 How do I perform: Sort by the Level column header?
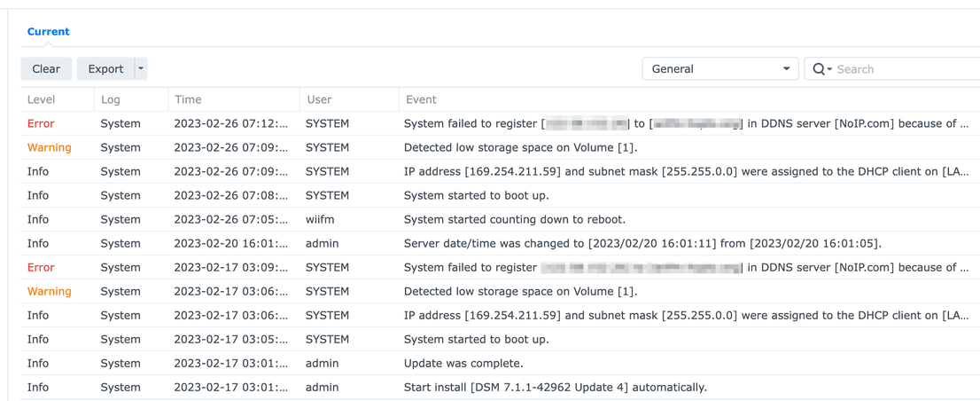42,99
